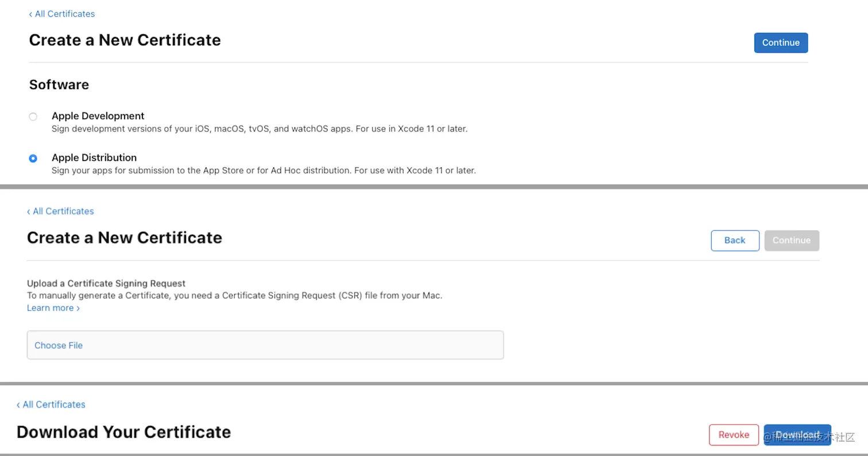Screen dimensions: 868x456
Task: Go back via All Certificates above Software section
Action: pos(62,14)
